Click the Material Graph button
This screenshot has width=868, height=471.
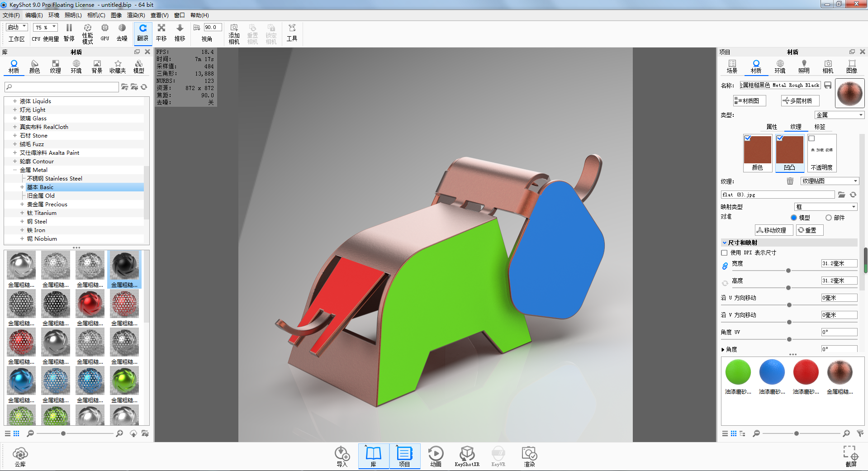point(749,101)
